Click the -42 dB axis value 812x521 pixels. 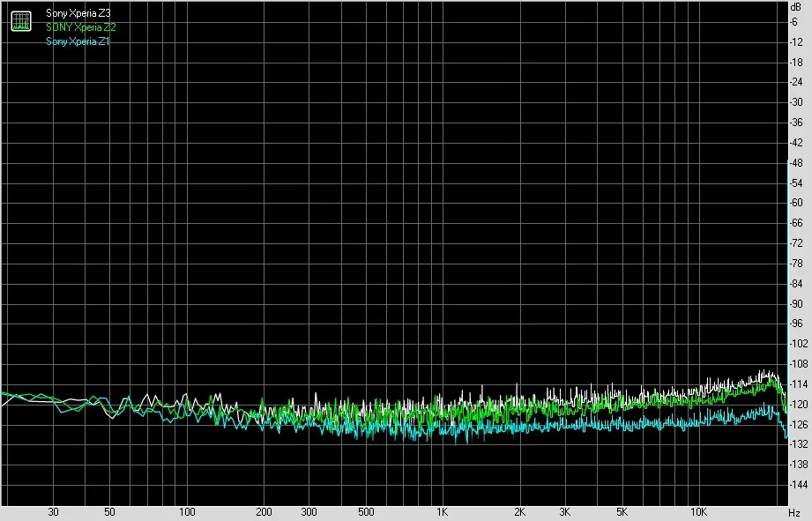(x=796, y=143)
